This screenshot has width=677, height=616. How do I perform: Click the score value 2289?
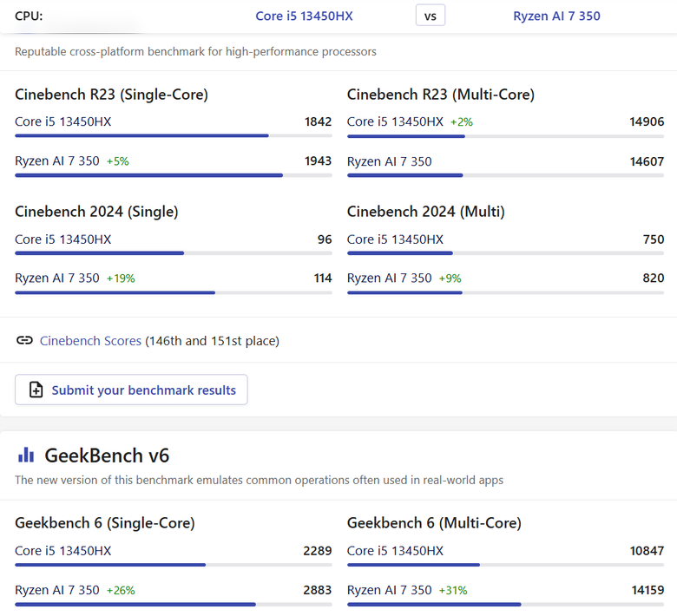pos(318,551)
